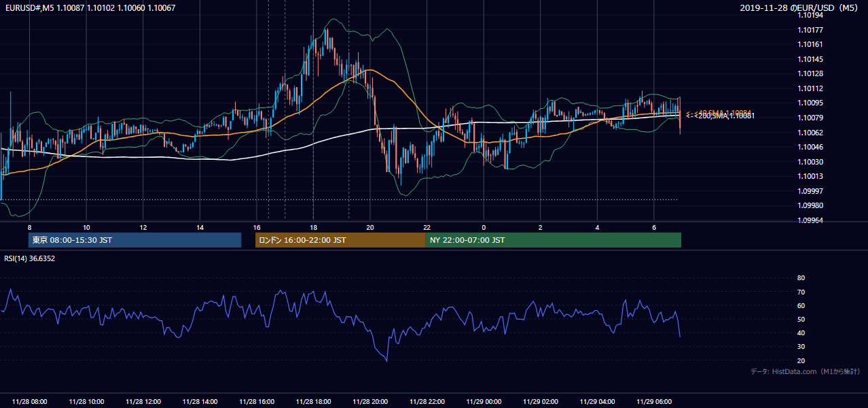Image resolution: width=868 pixels, height=408 pixels.
Task: Click the hour label 0 under the price chart
Action: 484,227
